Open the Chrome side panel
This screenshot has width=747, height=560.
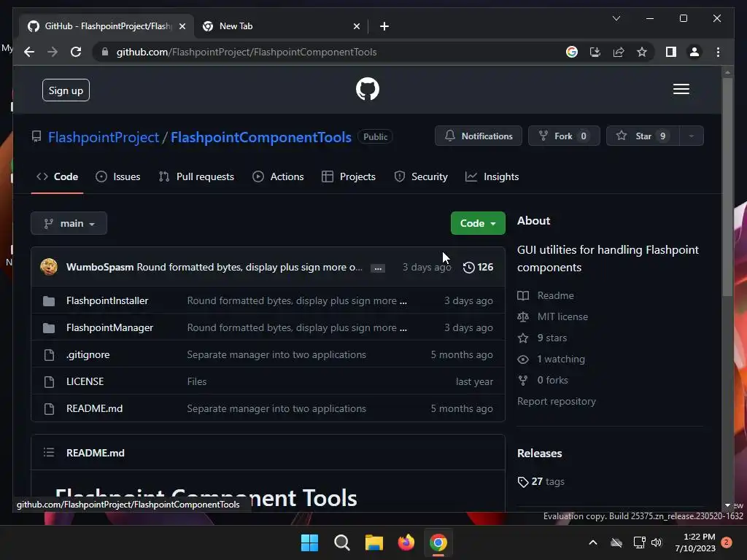[671, 52]
